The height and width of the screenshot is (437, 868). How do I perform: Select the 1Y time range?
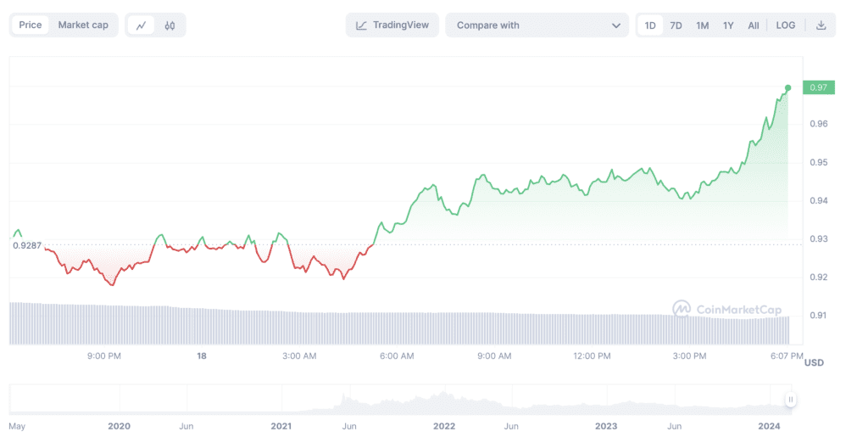[728, 25]
